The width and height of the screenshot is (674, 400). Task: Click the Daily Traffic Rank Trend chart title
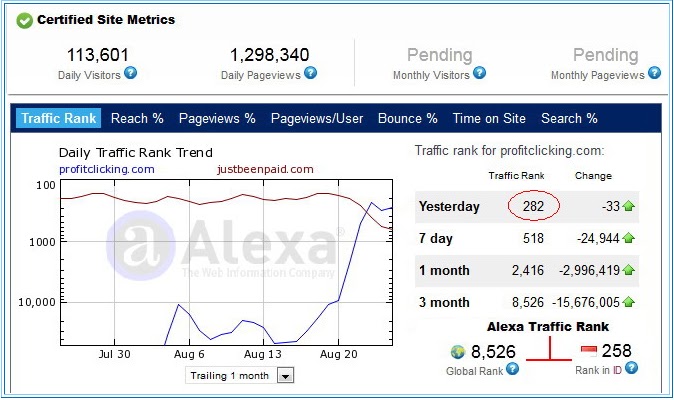pyautogui.click(x=136, y=153)
